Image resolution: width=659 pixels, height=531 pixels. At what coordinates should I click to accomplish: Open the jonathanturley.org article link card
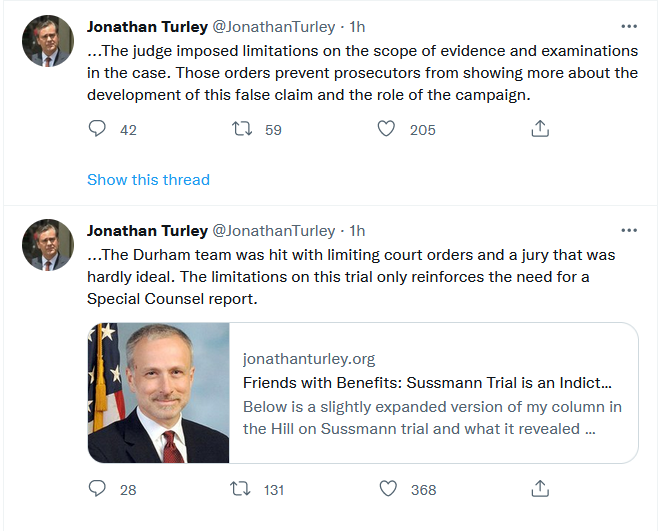[433, 393]
